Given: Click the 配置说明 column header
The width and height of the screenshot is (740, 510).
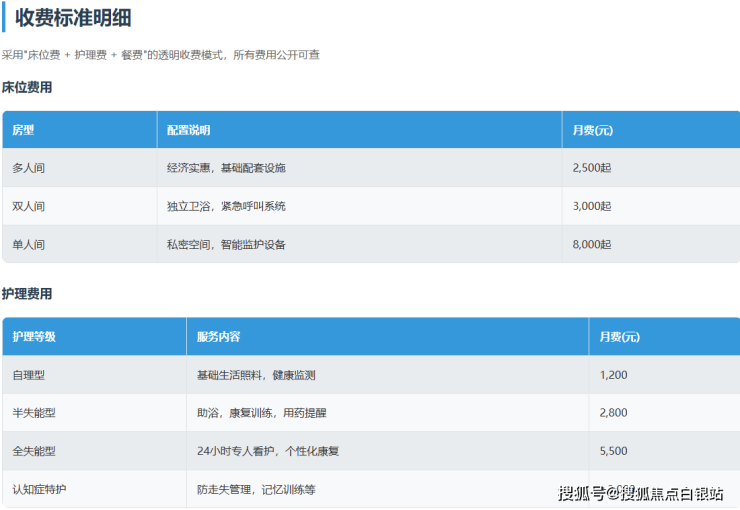Looking at the screenshot, I should (x=188, y=130).
